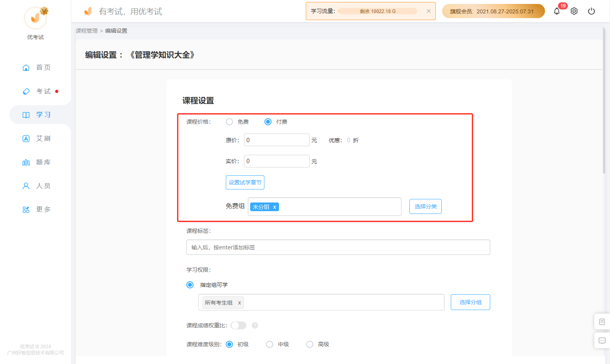Click the 课程管理 breadcrumb link

pyautogui.click(x=87, y=31)
